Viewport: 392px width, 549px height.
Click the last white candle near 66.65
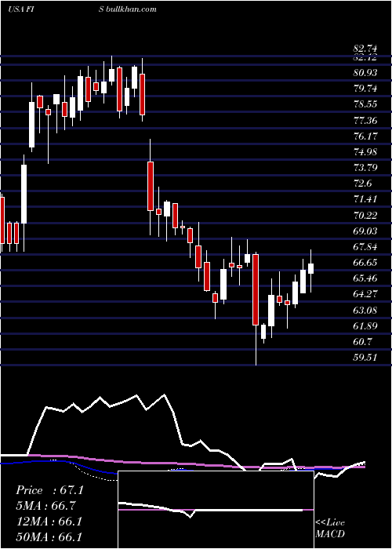point(310,268)
